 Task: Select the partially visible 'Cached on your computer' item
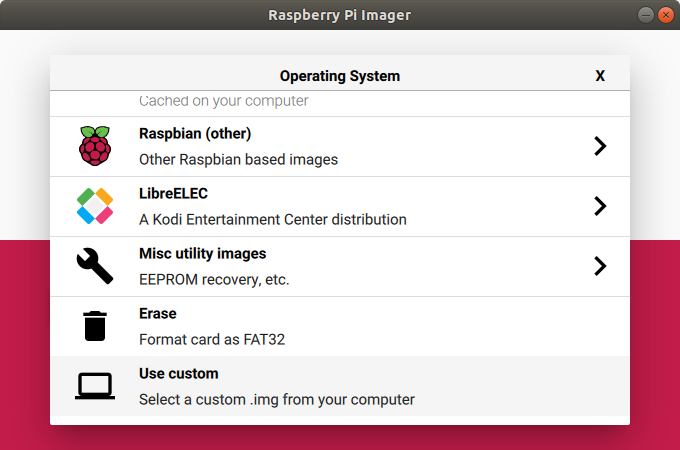340,104
